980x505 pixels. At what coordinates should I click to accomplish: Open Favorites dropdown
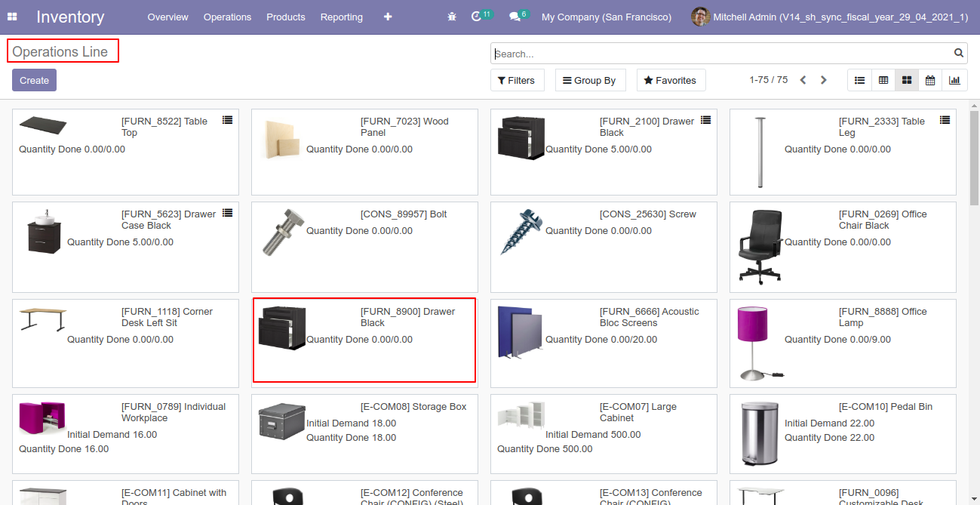671,80
